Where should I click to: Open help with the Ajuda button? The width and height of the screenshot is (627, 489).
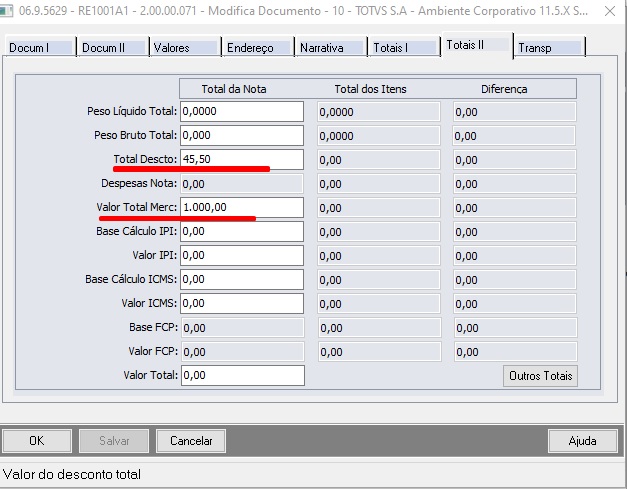coord(582,441)
